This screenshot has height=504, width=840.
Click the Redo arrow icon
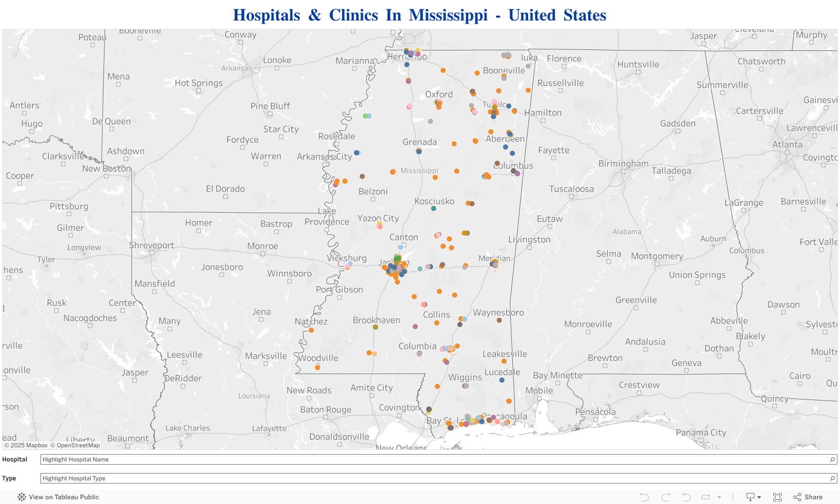click(666, 497)
